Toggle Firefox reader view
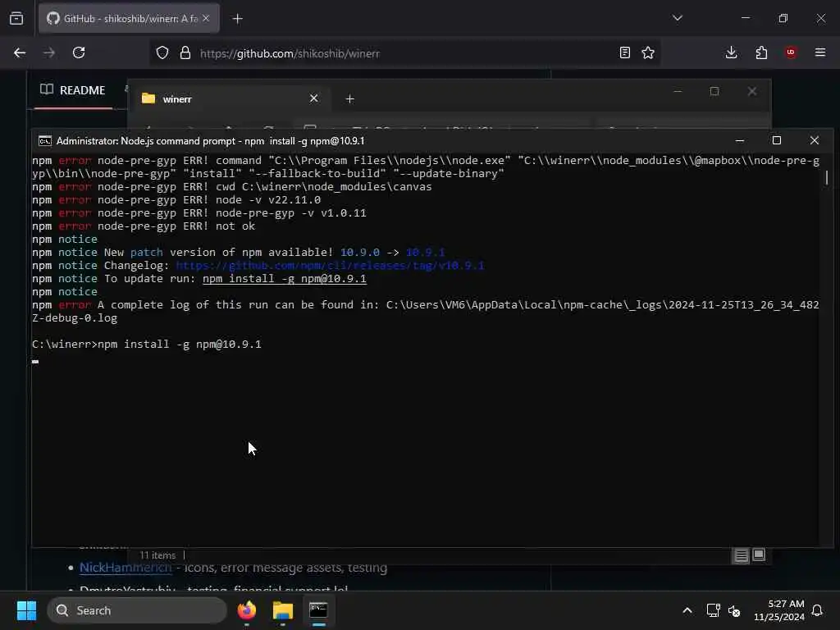This screenshot has width=840, height=630. coord(624,52)
